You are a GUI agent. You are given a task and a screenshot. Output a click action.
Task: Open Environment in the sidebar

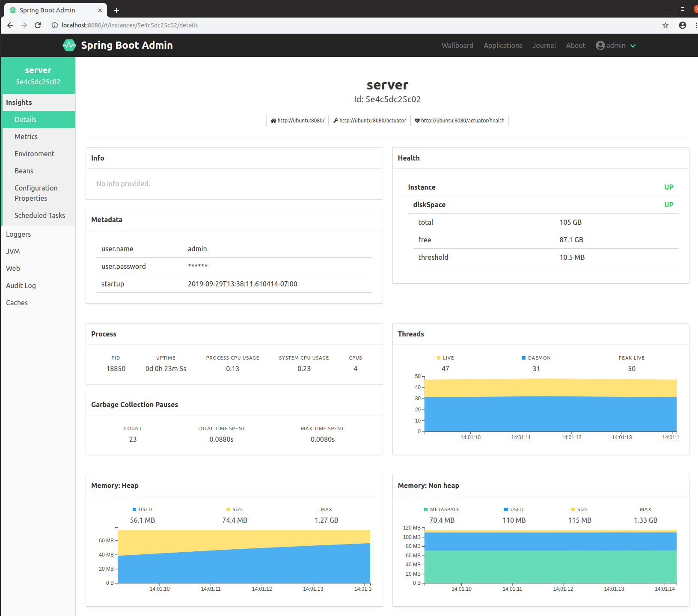coord(38,154)
